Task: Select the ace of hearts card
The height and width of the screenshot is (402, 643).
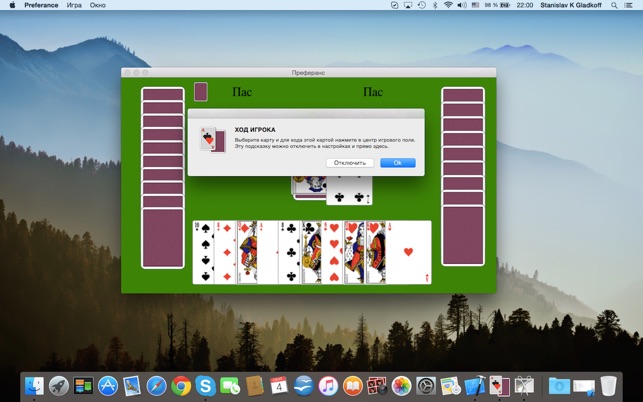Action: (x=410, y=252)
